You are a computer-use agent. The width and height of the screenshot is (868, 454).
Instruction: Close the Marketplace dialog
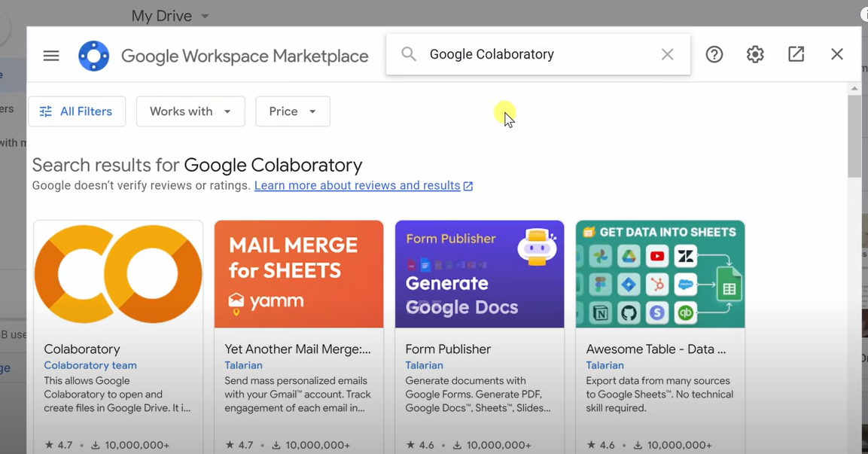pos(836,54)
